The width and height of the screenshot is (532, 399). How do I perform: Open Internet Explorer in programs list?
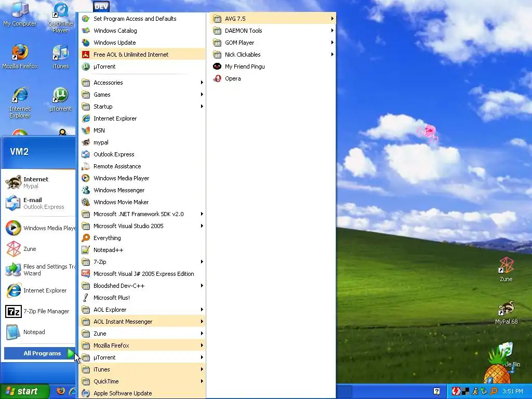pyautogui.click(x=142, y=118)
